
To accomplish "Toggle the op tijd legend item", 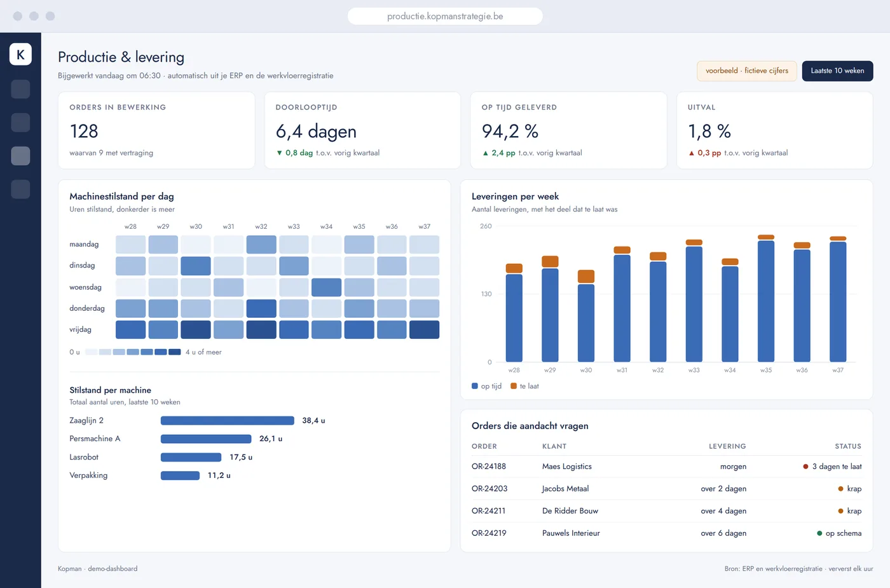I will [x=487, y=386].
